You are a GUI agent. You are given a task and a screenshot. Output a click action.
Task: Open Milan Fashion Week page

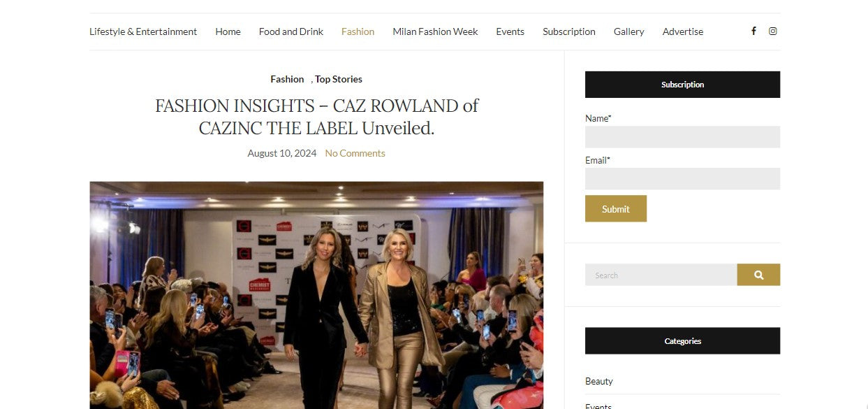(435, 31)
